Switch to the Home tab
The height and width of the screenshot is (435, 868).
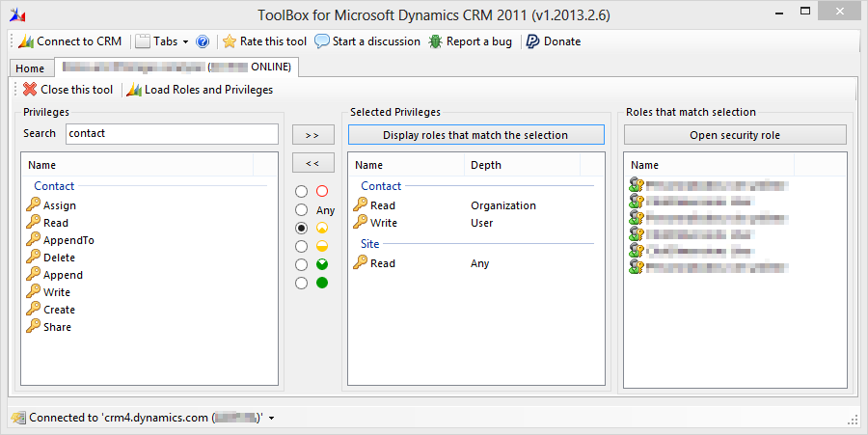tap(30, 68)
